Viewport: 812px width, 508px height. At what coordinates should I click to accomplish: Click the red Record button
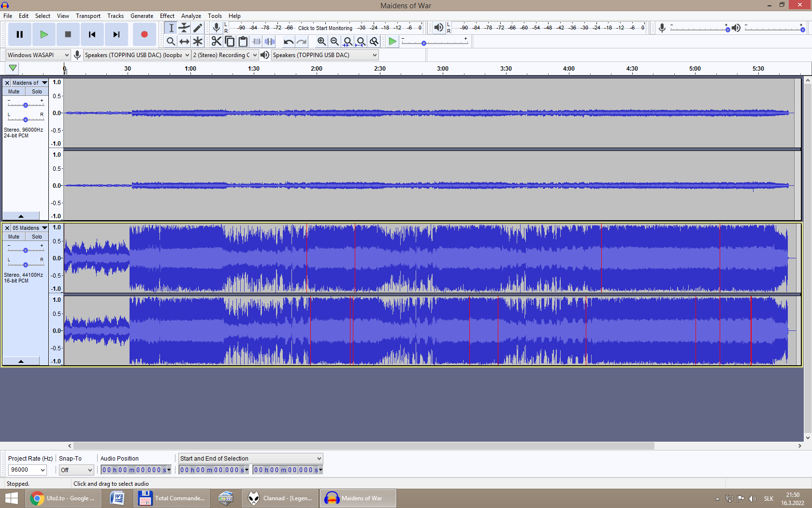coord(144,34)
